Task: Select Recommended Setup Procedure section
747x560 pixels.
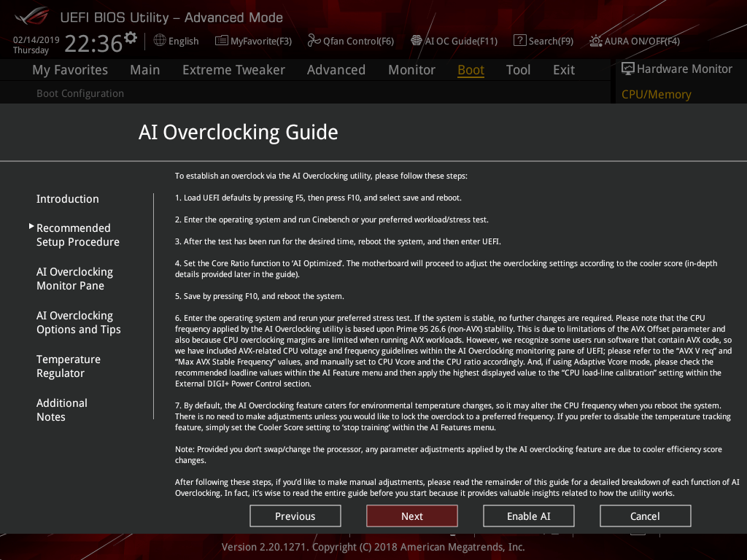Action: (77, 235)
